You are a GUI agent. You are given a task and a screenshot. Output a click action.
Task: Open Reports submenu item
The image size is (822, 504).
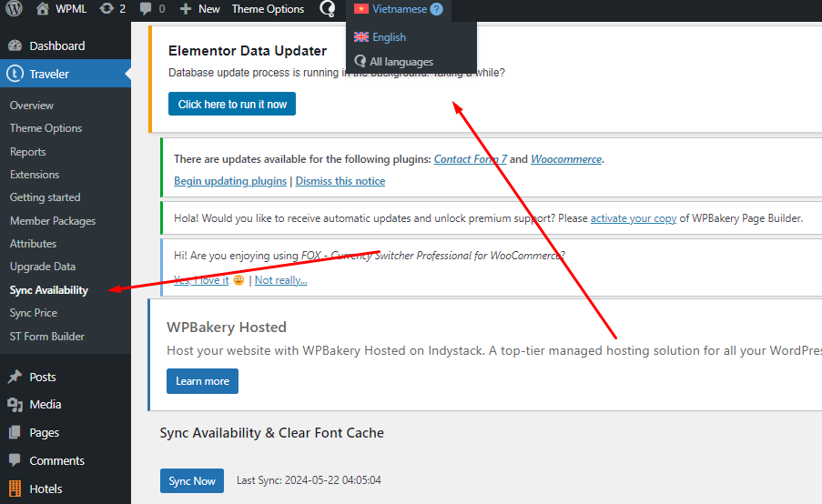click(28, 152)
